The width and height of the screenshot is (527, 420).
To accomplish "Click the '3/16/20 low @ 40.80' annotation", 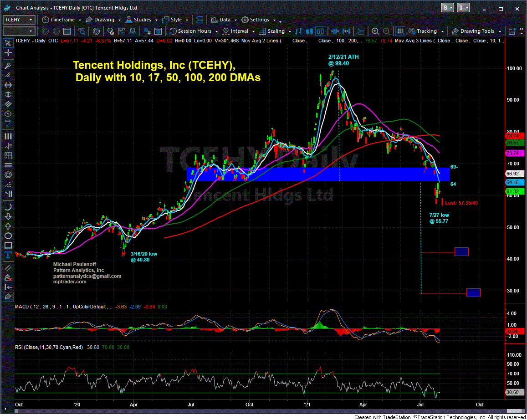I will pyautogui.click(x=144, y=257).
